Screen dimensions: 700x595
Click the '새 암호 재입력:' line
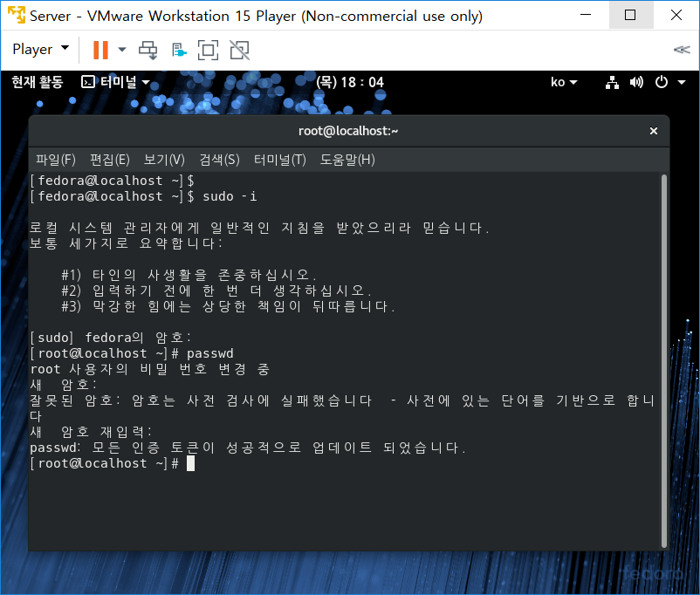pyautogui.click(x=91, y=432)
